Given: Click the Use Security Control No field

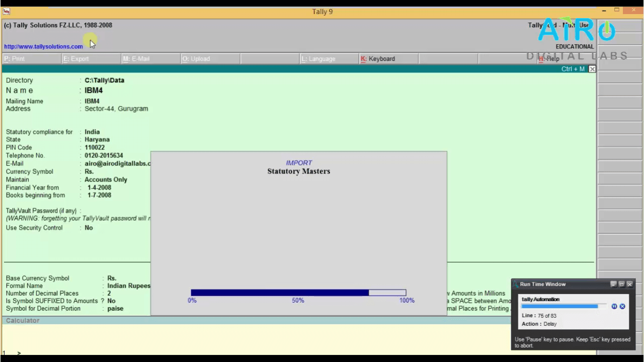Looking at the screenshot, I should pos(89,228).
